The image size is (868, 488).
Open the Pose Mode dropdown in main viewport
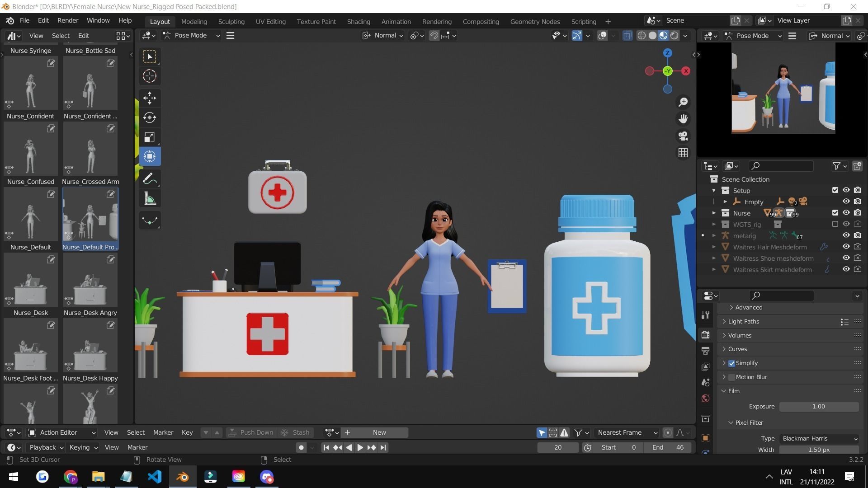click(192, 36)
